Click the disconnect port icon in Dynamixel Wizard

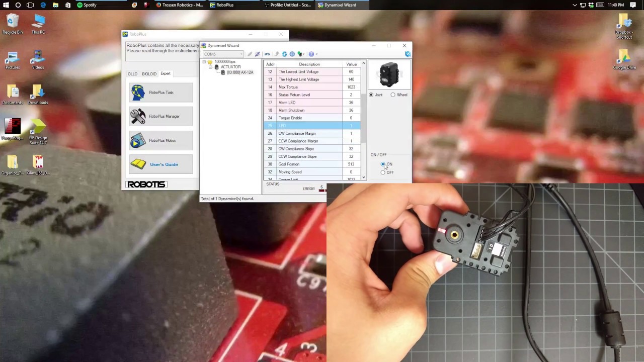pos(257,54)
